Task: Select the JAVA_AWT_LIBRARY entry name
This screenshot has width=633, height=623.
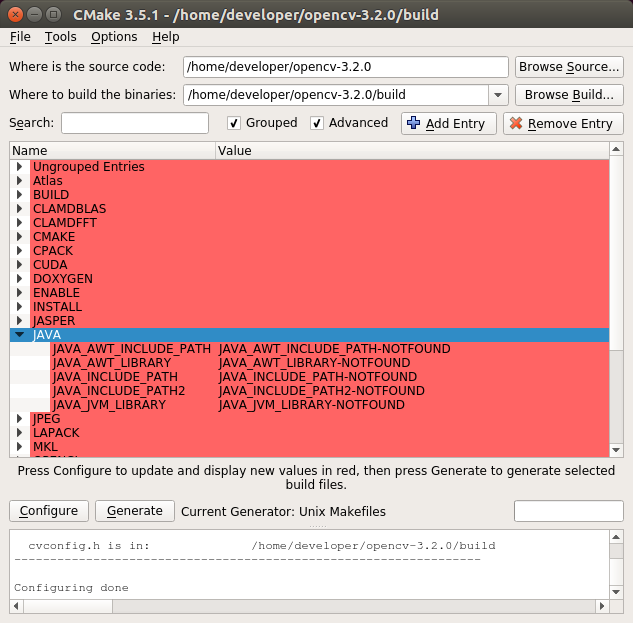Action: click(x=112, y=363)
